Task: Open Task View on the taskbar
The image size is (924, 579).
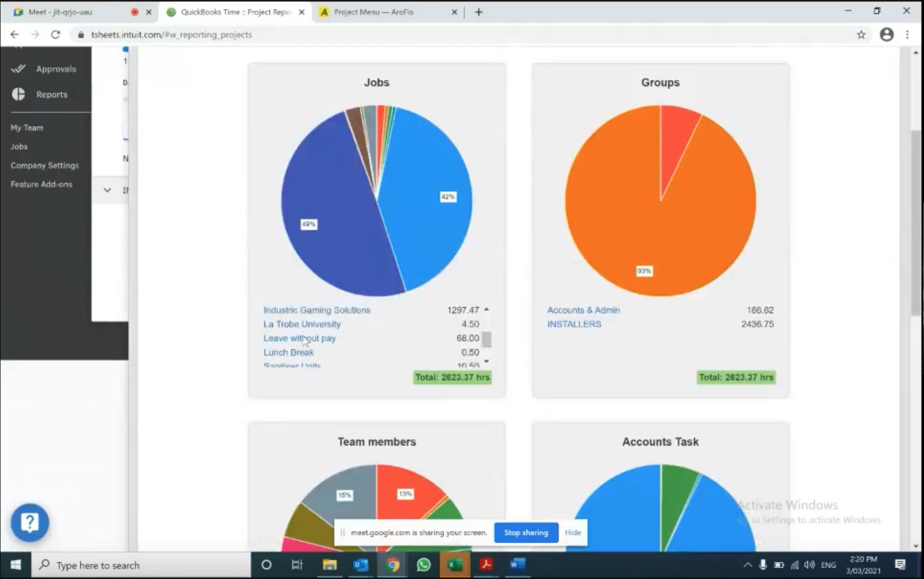Action: [297, 565]
